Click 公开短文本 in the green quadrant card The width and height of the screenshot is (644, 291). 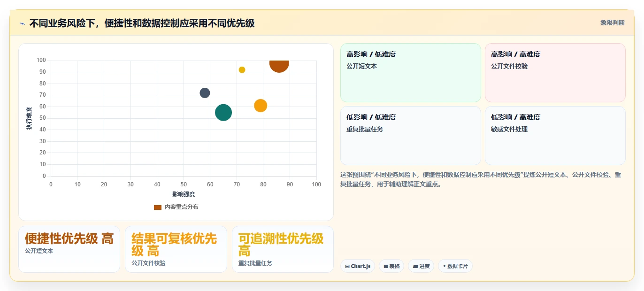(362, 66)
